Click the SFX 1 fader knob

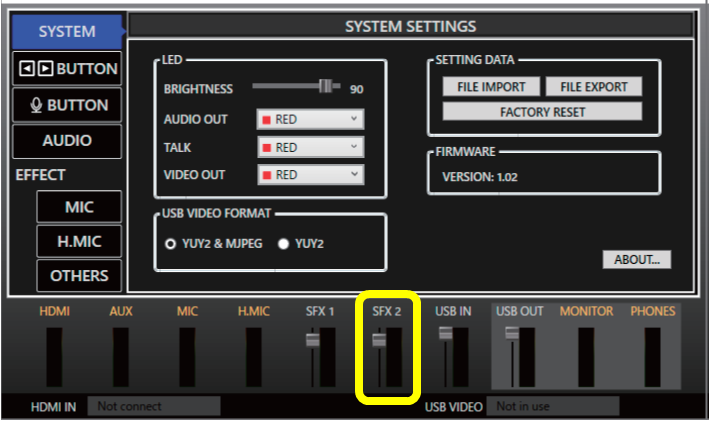pyautogui.click(x=312, y=341)
